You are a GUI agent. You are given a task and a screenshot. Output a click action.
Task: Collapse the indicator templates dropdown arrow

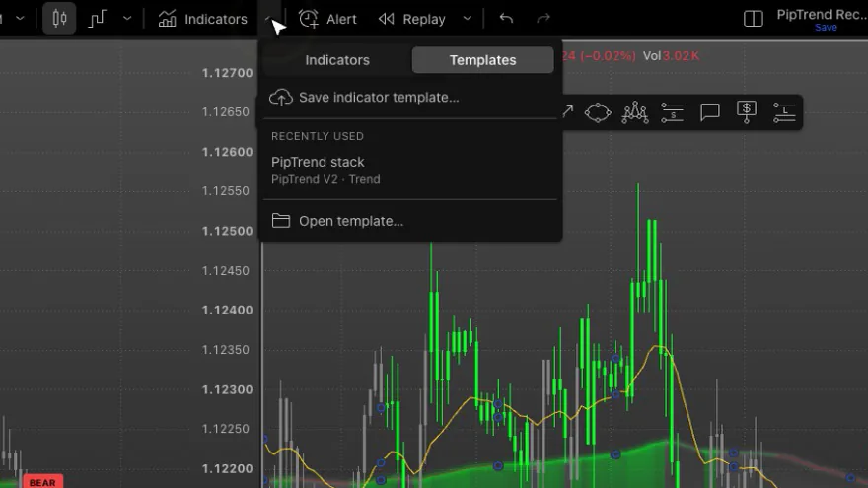[x=270, y=19]
